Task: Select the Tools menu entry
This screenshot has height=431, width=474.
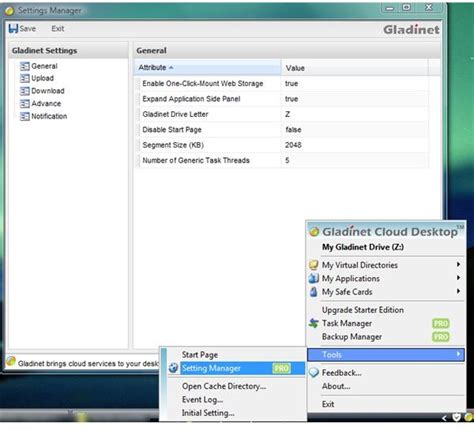Action: [x=386, y=354]
